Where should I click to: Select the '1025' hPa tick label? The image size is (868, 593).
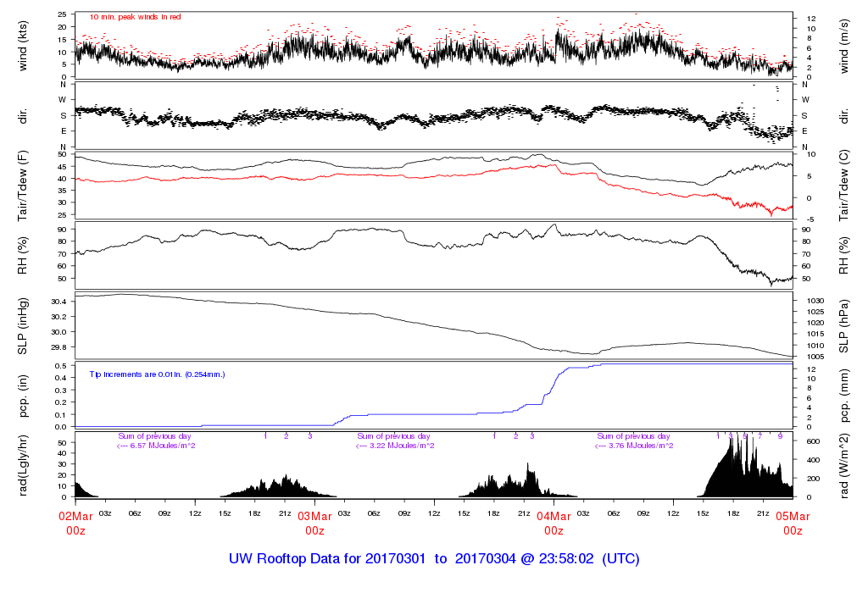815,312
